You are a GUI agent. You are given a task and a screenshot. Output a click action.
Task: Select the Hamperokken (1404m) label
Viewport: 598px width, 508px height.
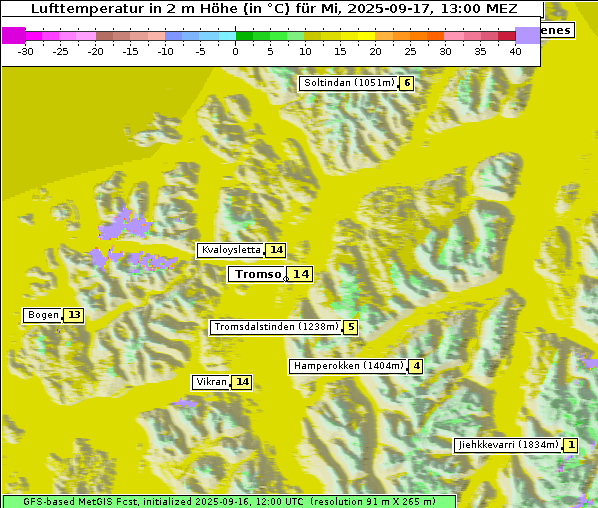pyautogui.click(x=348, y=366)
